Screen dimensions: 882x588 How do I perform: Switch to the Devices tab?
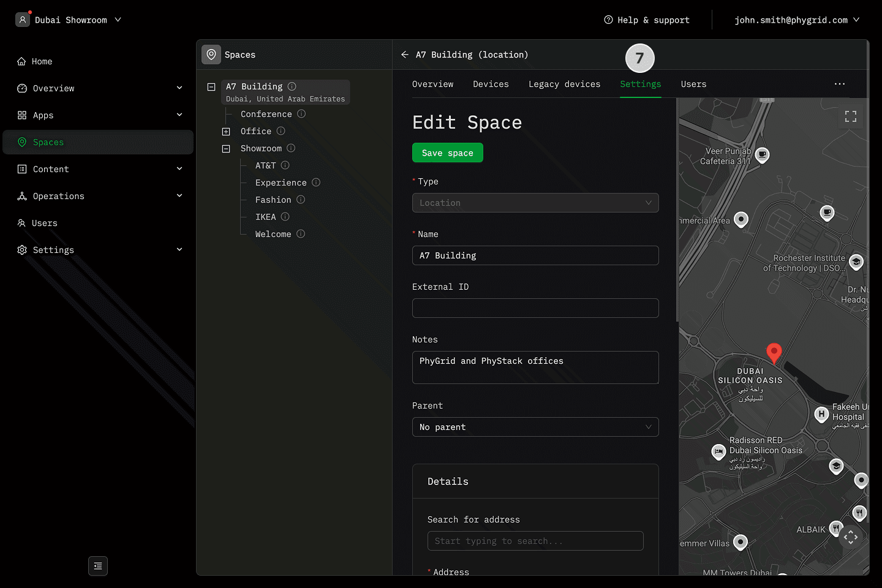(x=491, y=84)
